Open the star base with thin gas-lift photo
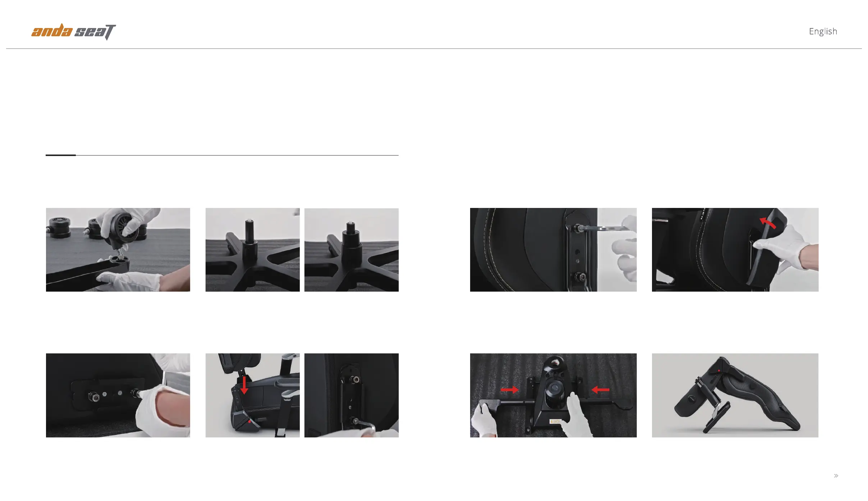The image size is (868, 501). (252, 250)
